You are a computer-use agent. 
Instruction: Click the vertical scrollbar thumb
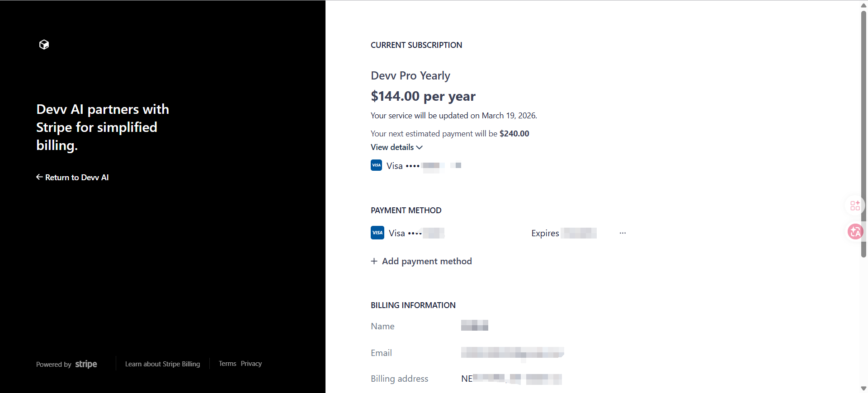[863, 136]
